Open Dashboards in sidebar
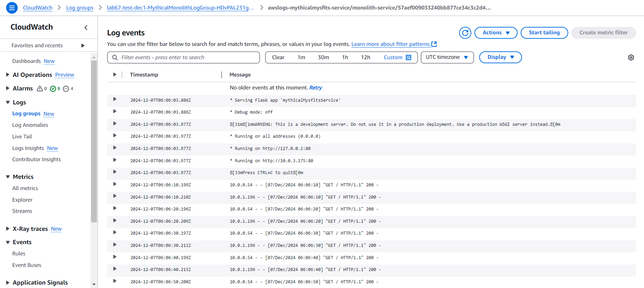 27,61
